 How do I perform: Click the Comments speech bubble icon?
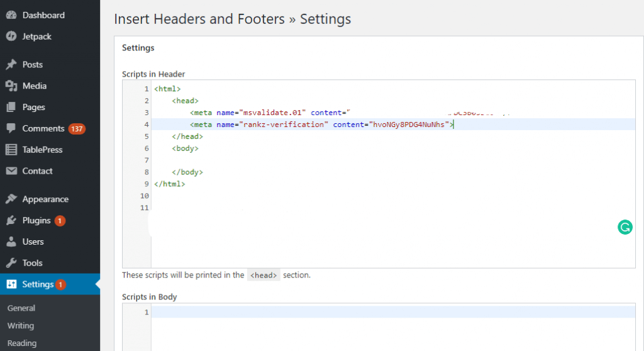11,128
